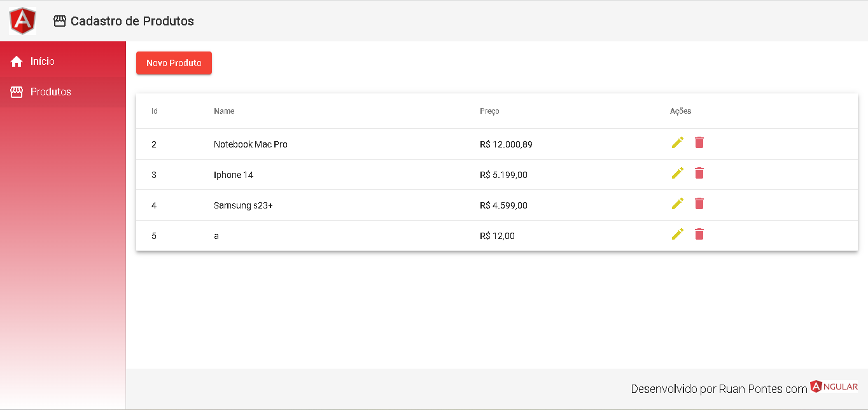Delete the Iphone 14 product
This screenshot has height=410, width=868.
tap(699, 173)
